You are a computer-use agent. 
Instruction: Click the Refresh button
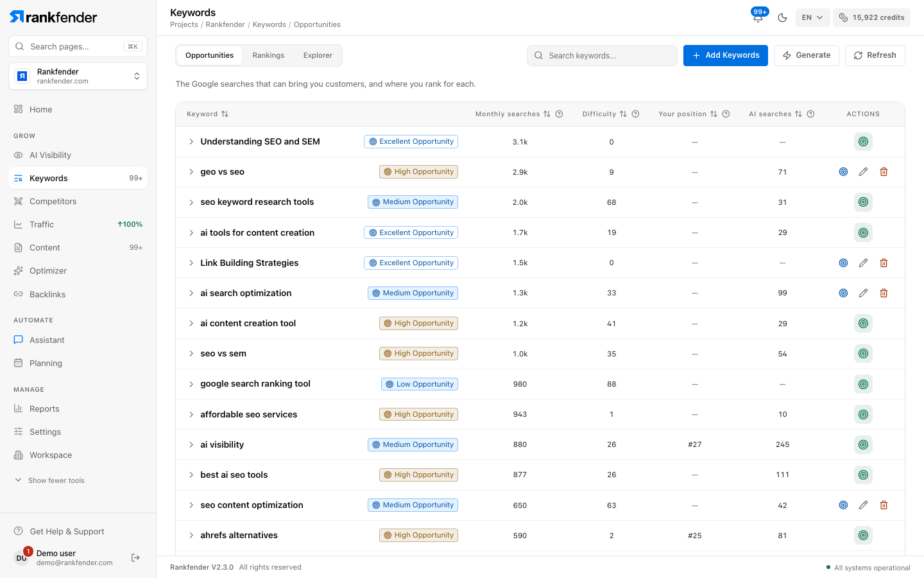pyautogui.click(x=875, y=55)
